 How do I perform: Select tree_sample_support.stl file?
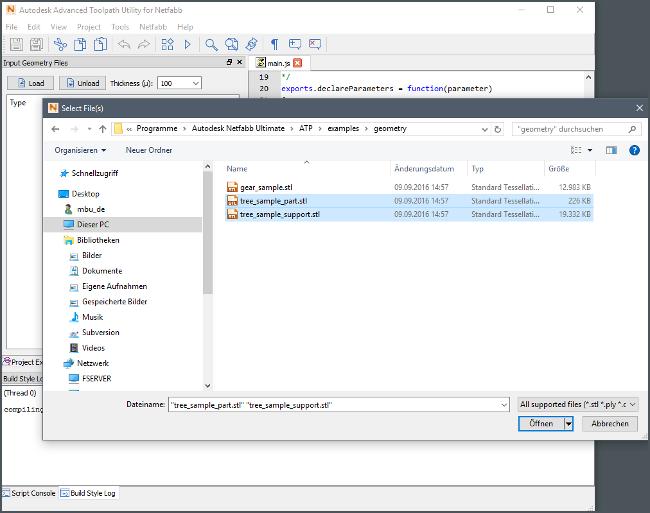tap(409, 214)
